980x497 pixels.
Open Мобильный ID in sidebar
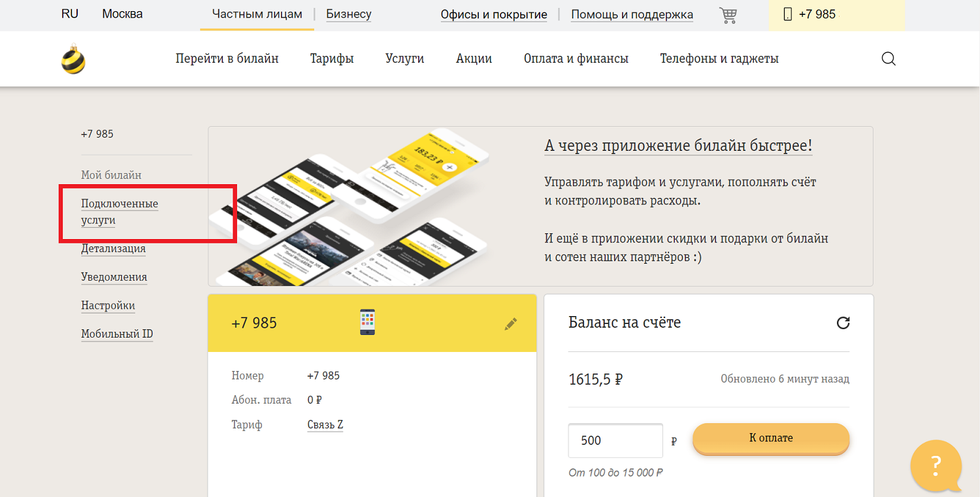click(x=117, y=334)
